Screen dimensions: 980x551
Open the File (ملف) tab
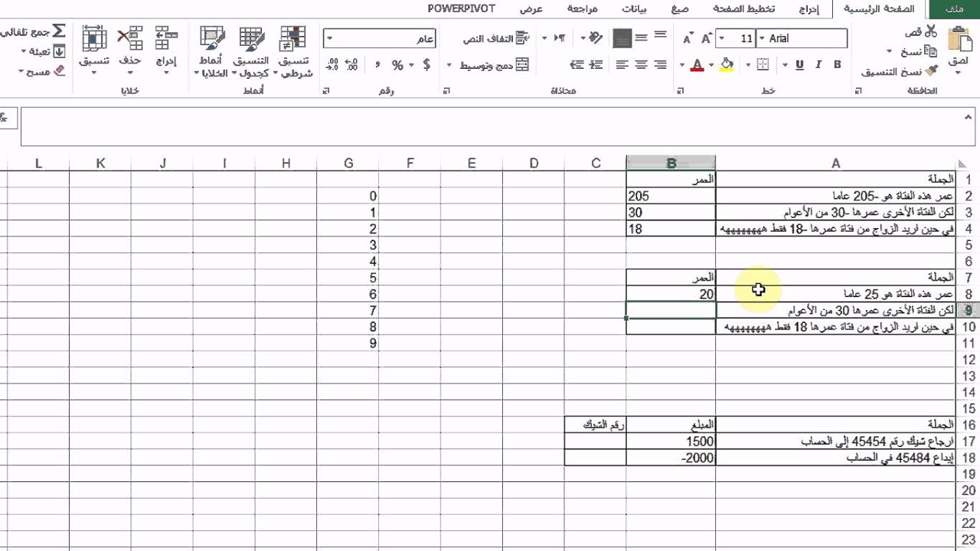[x=953, y=9]
